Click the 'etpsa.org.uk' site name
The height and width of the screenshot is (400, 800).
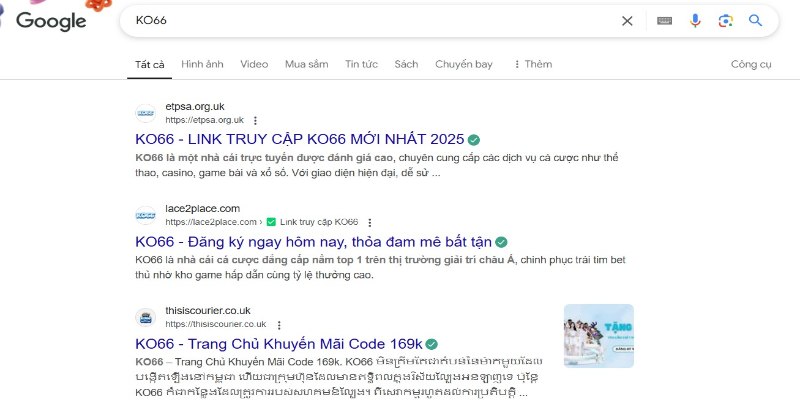[x=195, y=107]
